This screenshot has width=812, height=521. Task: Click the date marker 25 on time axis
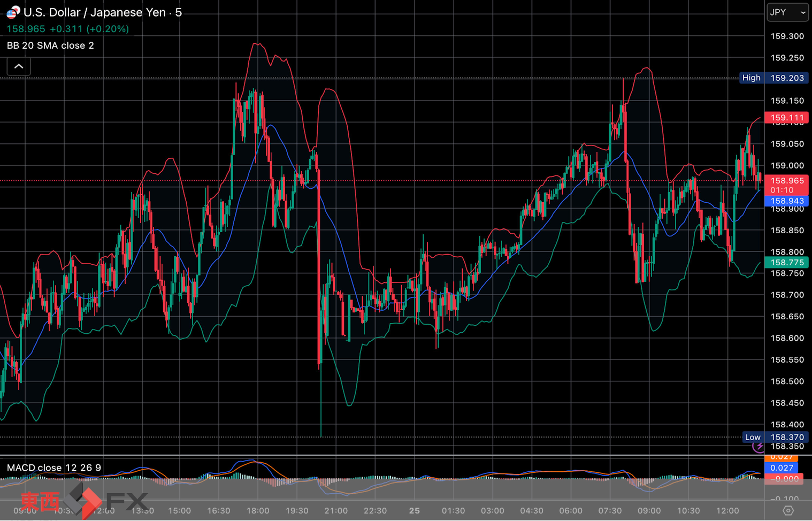pyautogui.click(x=414, y=511)
